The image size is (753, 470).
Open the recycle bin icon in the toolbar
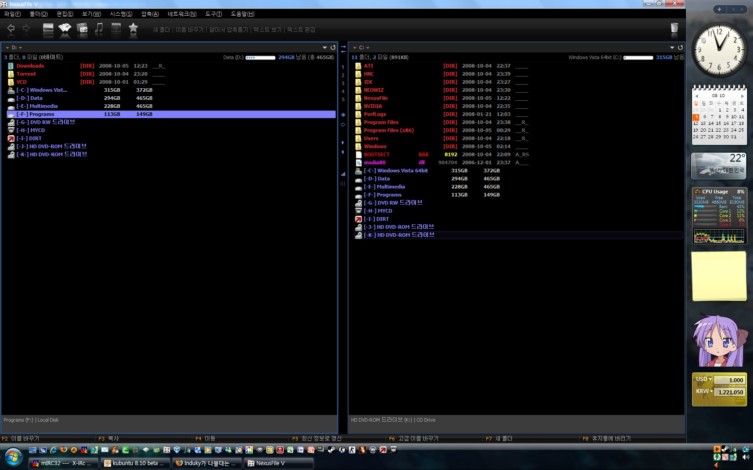tap(674, 28)
